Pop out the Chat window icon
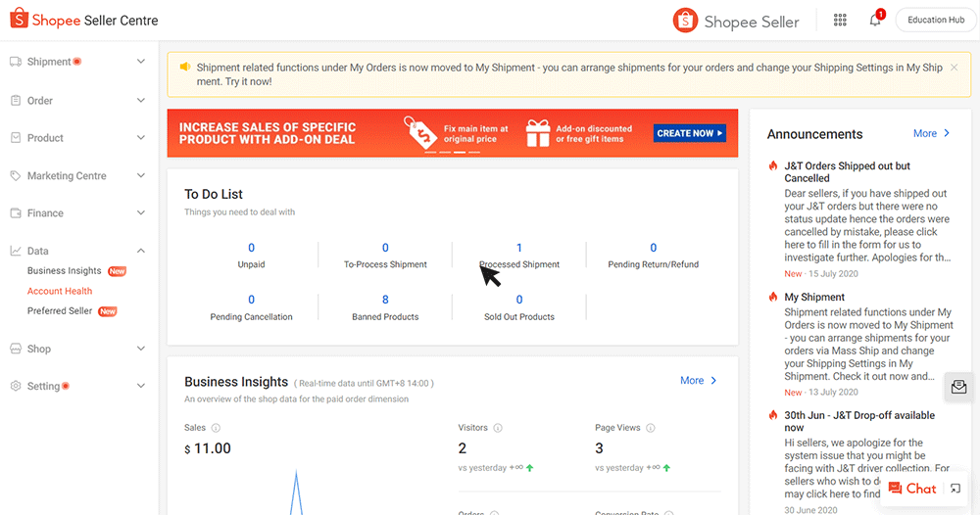980x515 pixels. point(955,489)
